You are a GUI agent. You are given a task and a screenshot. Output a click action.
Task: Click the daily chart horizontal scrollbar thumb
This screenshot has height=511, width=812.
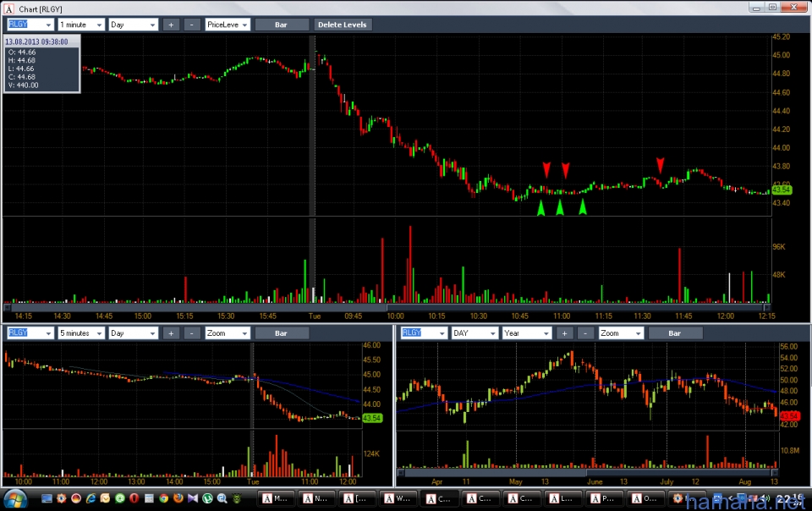680,472
